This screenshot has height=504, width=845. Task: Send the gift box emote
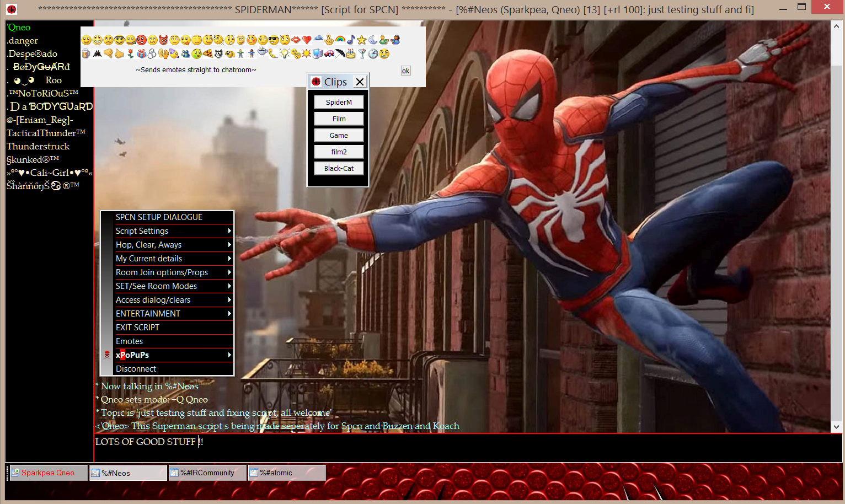click(x=141, y=53)
